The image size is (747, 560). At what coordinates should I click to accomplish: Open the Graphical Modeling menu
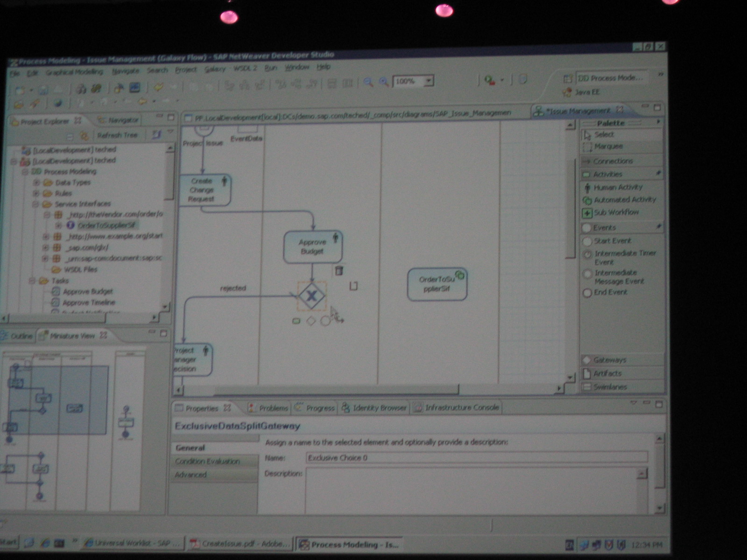(74, 72)
